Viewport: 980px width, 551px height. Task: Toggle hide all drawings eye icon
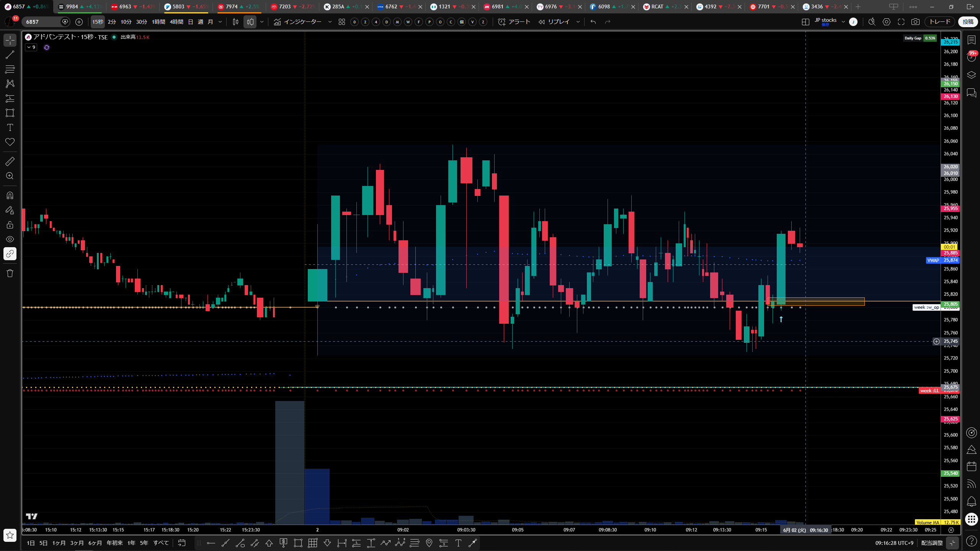[10, 239]
